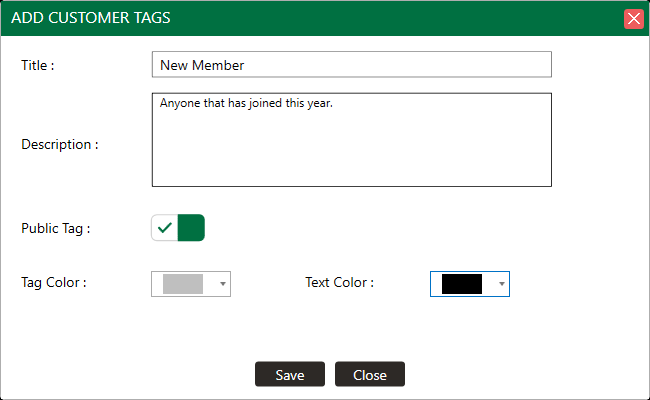Viewport: 650px width, 400px height.
Task: Click the "Anyone that has joined this year." text
Action: pos(246,103)
